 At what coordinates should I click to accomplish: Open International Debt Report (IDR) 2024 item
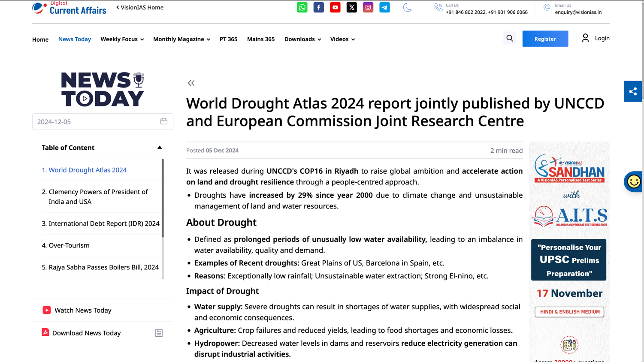(x=100, y=223)
